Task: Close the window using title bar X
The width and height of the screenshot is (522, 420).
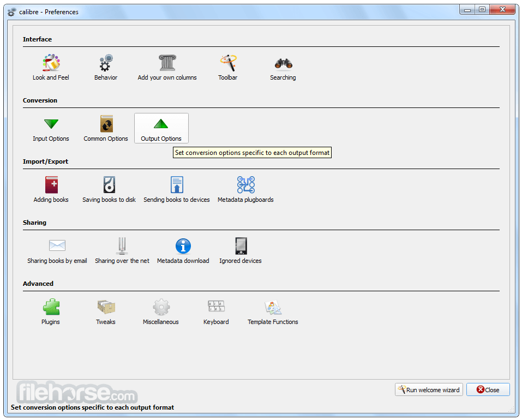Action: click(x=503, y=10)
